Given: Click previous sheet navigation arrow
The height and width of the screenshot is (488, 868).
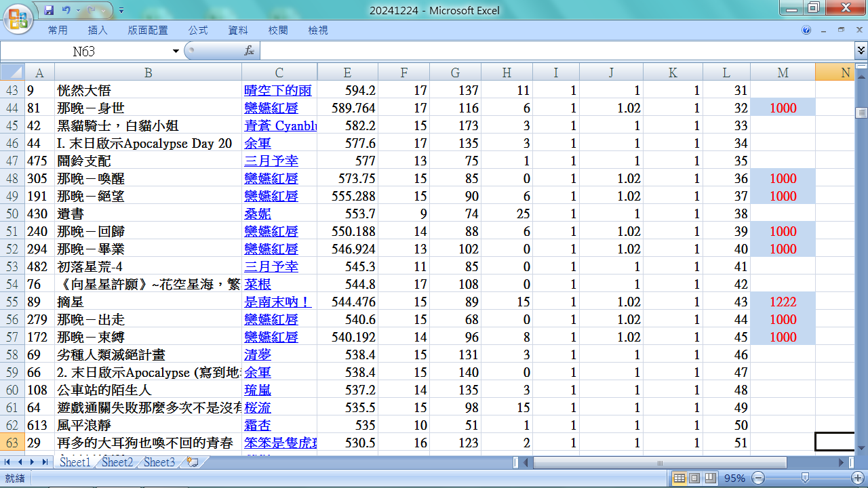Looking at the screenshot, I should tap(20, 462).
